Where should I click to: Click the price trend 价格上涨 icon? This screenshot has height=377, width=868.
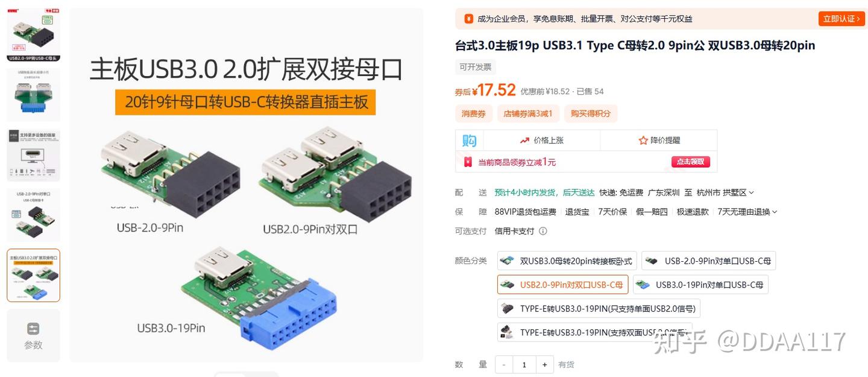click(x=524, y=141)
